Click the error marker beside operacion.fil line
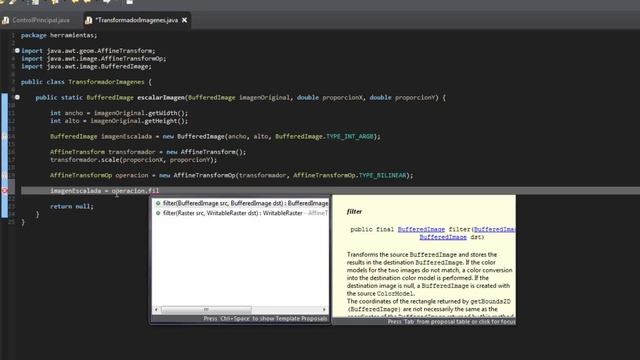The height and width of the screenshot is (360, 640). pyautogui.click(x=4, y=191)
